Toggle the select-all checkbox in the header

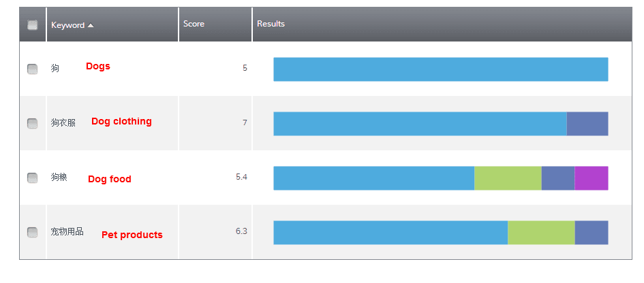coord(32,25)
